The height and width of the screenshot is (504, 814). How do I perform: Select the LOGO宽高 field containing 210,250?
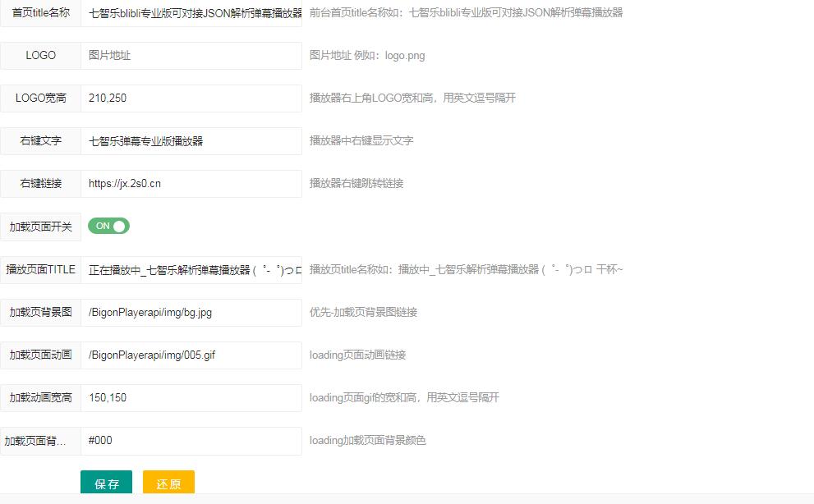tap(191, 99)
